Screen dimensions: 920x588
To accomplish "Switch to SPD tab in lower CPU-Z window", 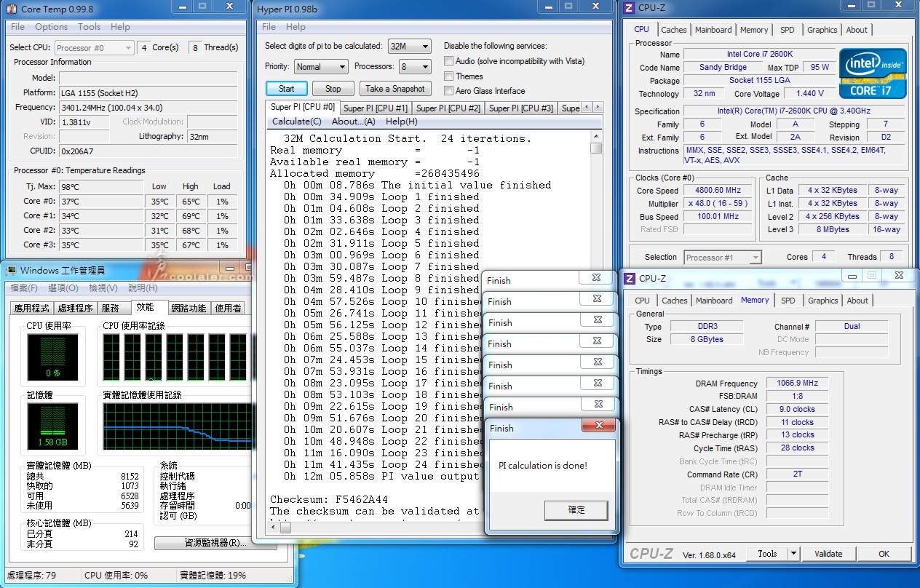I will 788,301.
